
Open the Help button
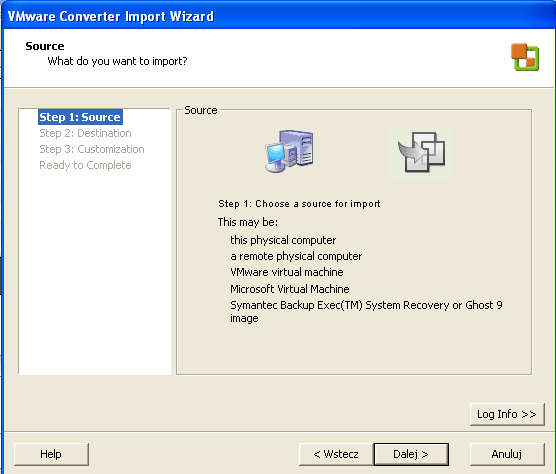51,454
